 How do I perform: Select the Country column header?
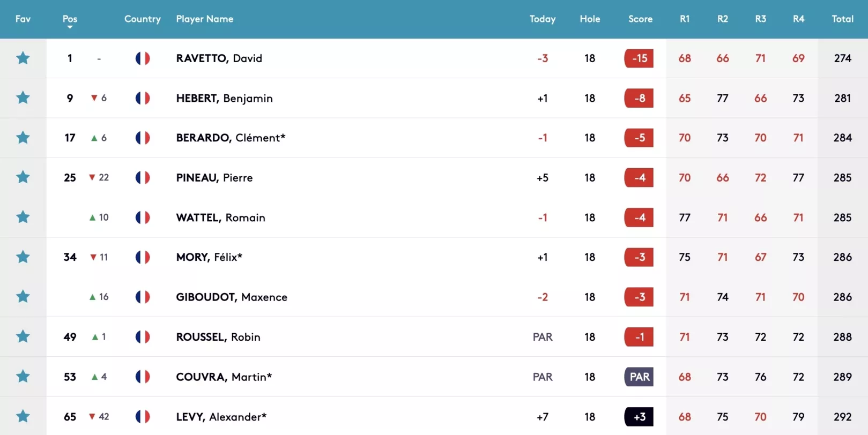(143, 19)
